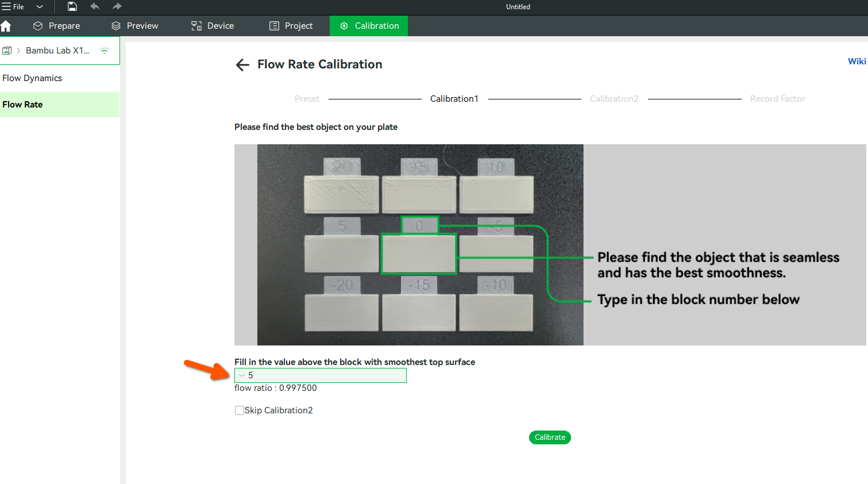Open the block value dropdown arrow
The image size is (868, 484).
242,375
